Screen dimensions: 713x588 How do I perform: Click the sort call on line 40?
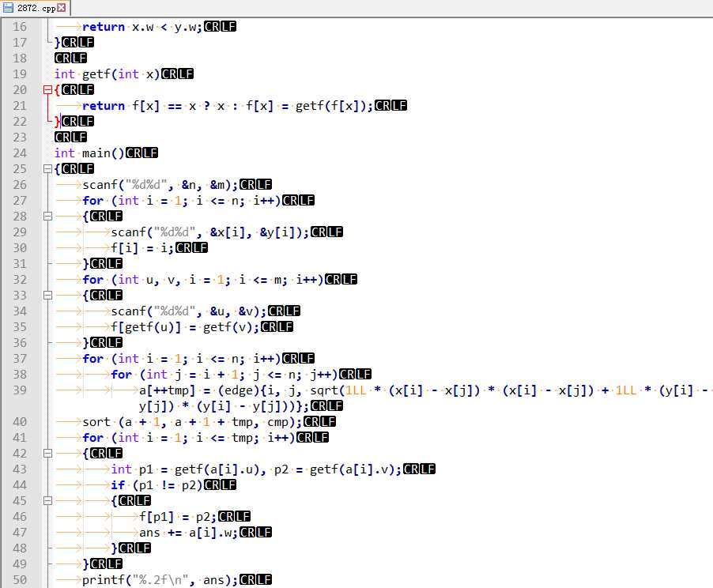tap(192, 422)
